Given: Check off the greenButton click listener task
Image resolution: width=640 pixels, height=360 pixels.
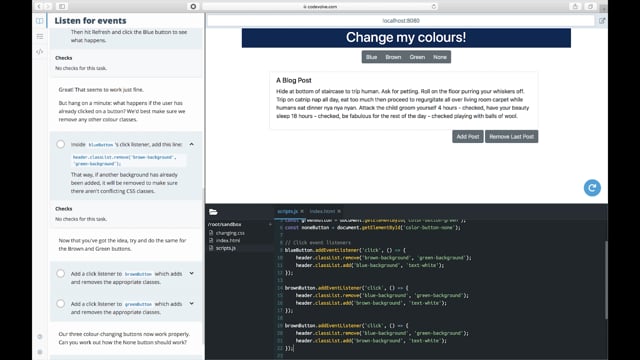Looking at the screenshot, I should click(x=60, y=304).
